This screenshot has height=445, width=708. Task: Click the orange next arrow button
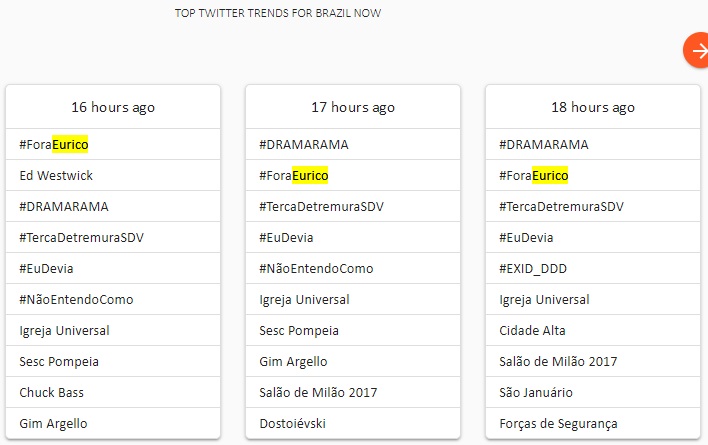(697, 50)
